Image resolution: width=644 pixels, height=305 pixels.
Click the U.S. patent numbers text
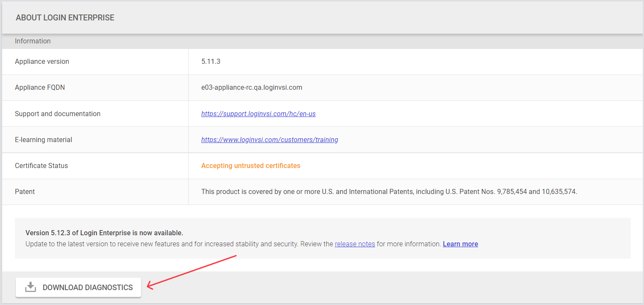pyautogui.click(x=389, y=191)
